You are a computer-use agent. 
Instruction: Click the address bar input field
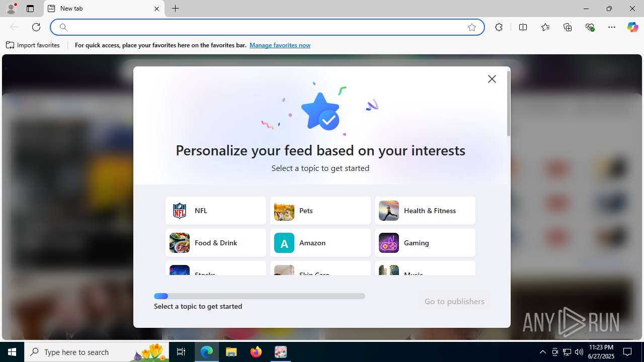coord(267,27)
